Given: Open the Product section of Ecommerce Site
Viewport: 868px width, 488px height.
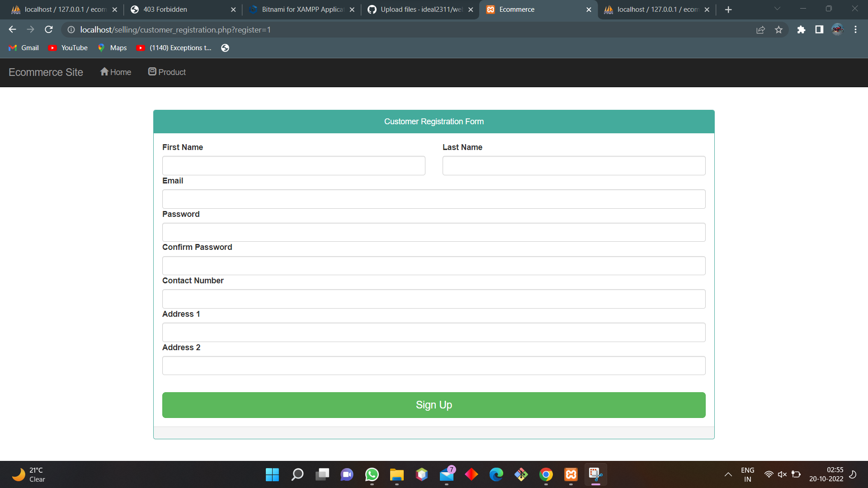Looking at the screenshot, I should click(x=167, y=72).
